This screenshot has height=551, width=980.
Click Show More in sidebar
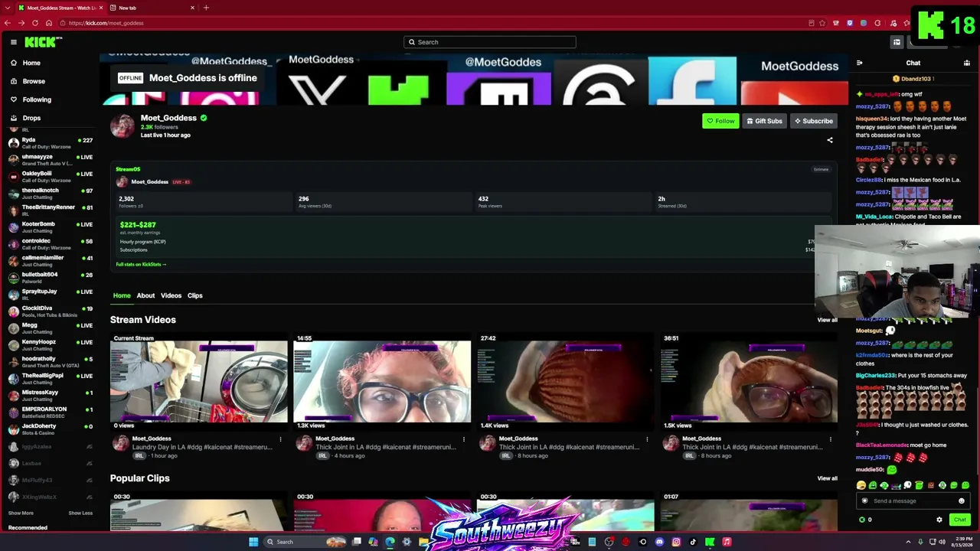21,514
